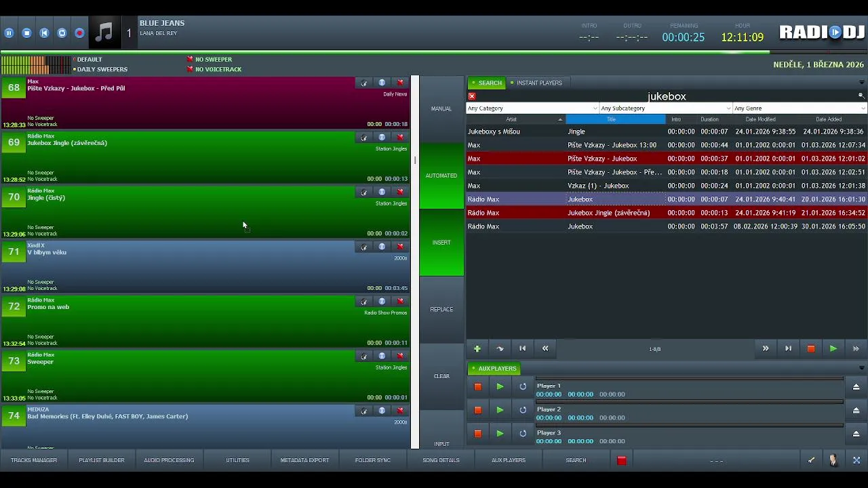868x488 pixels.
Task: Click the track progress bar under header
Action: pos(434,52)
